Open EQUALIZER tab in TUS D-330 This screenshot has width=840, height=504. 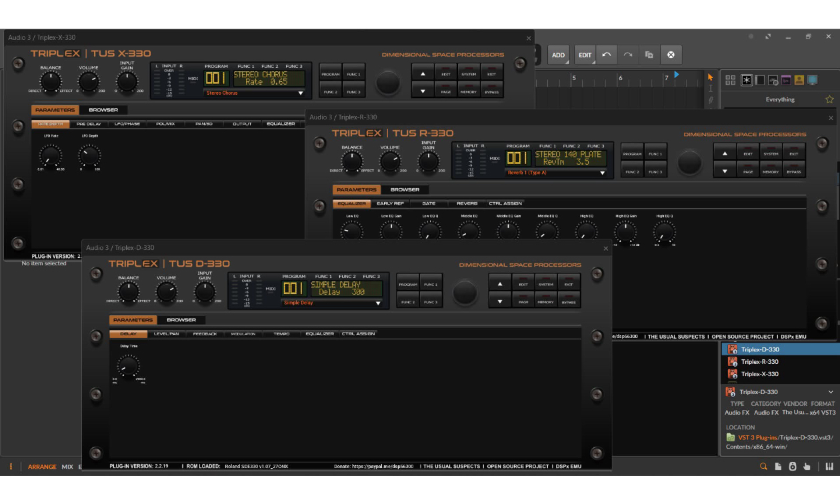coord(320,333)
